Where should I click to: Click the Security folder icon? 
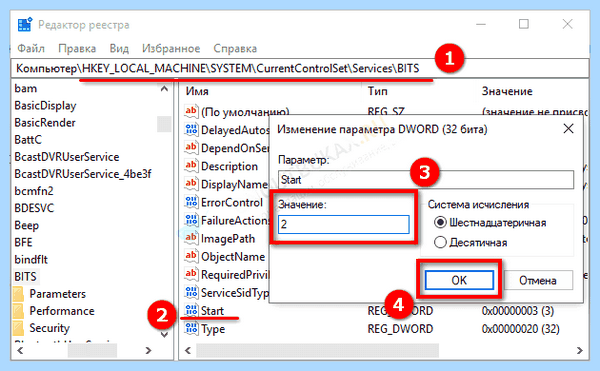(18, 328)
